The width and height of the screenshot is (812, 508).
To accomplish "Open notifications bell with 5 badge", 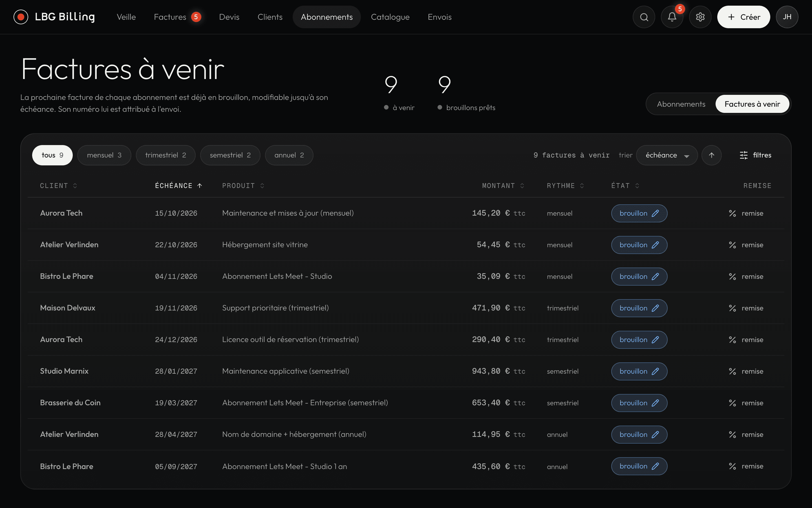I will (x=672, y=17).
